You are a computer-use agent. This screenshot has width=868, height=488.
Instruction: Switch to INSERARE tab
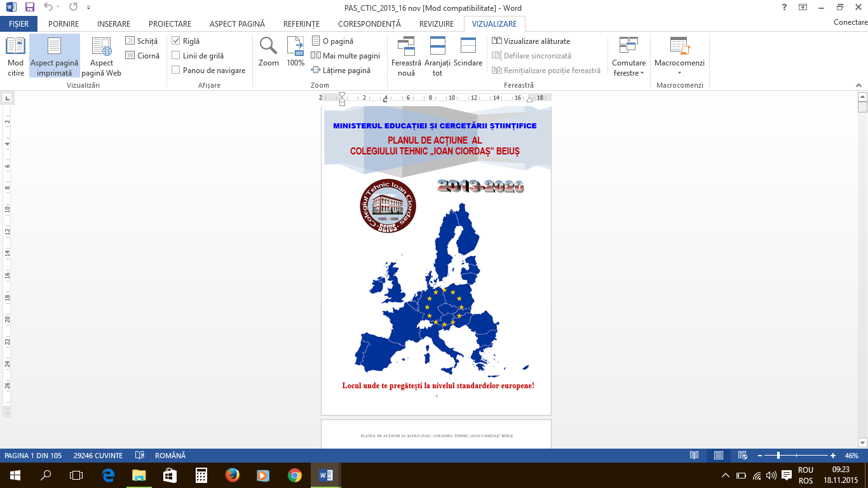(x=114, y=24)
